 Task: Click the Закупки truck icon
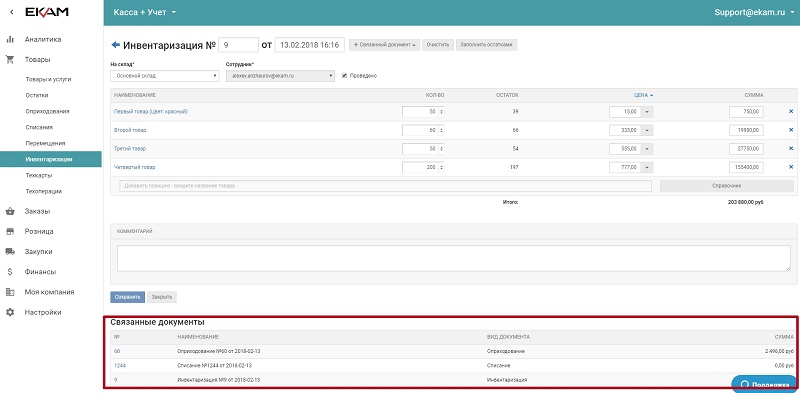10,252
